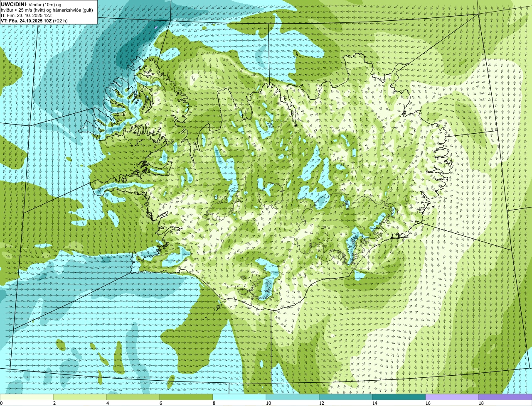Click the legend line mentioning "hámarkshviða (gult)"
Screen dimensions: 532x406
click(x=47, y=10)
